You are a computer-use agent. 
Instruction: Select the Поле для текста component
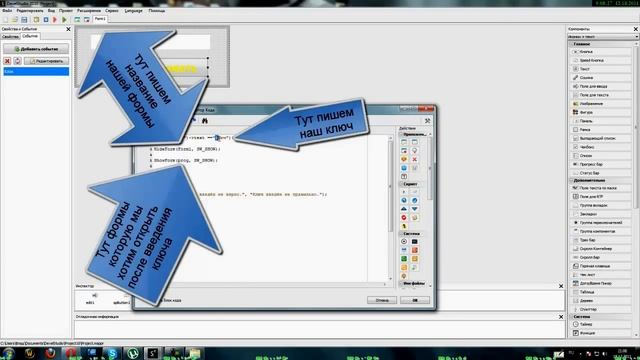(600, 95)
